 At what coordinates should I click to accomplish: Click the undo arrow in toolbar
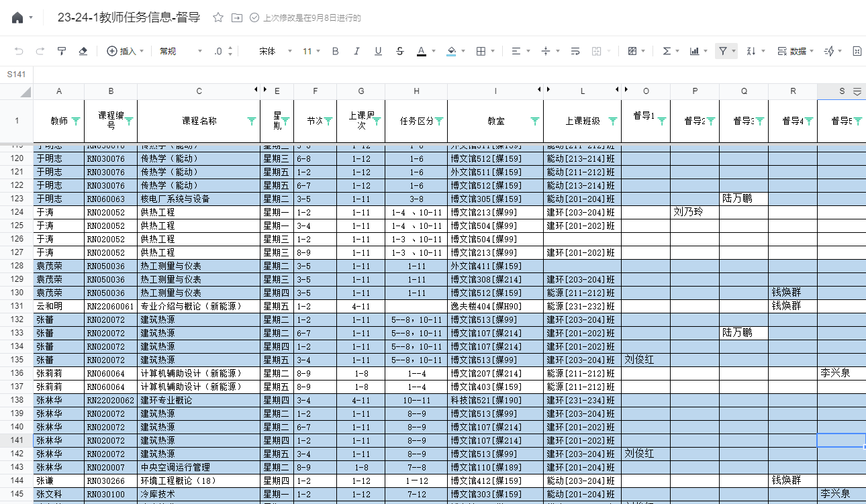coord(19,51)
